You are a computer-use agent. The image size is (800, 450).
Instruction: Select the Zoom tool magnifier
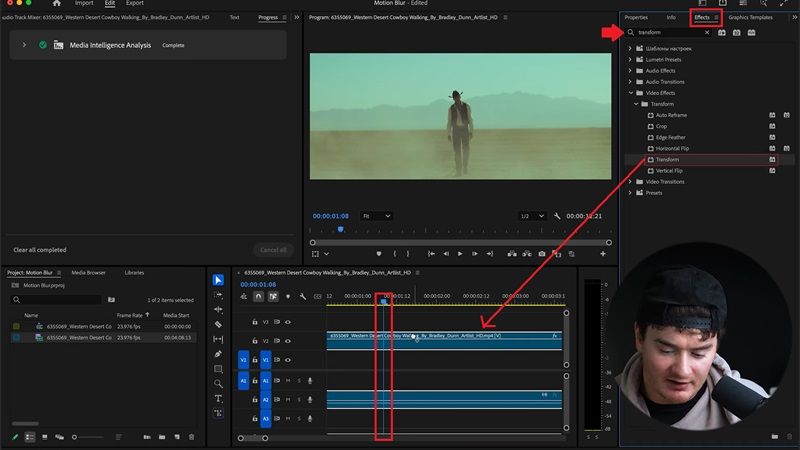pos(218,384)
